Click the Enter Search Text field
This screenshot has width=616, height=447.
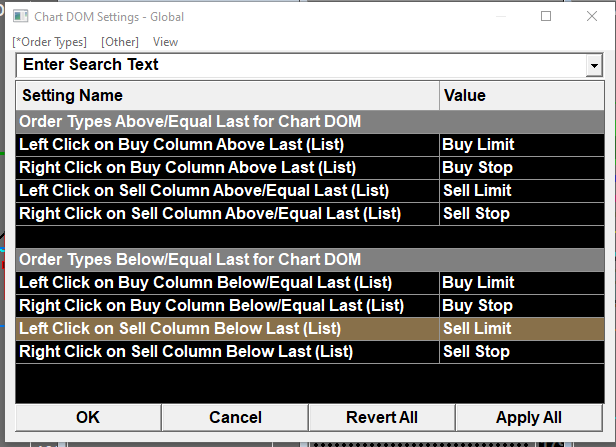tap(300, 65)
